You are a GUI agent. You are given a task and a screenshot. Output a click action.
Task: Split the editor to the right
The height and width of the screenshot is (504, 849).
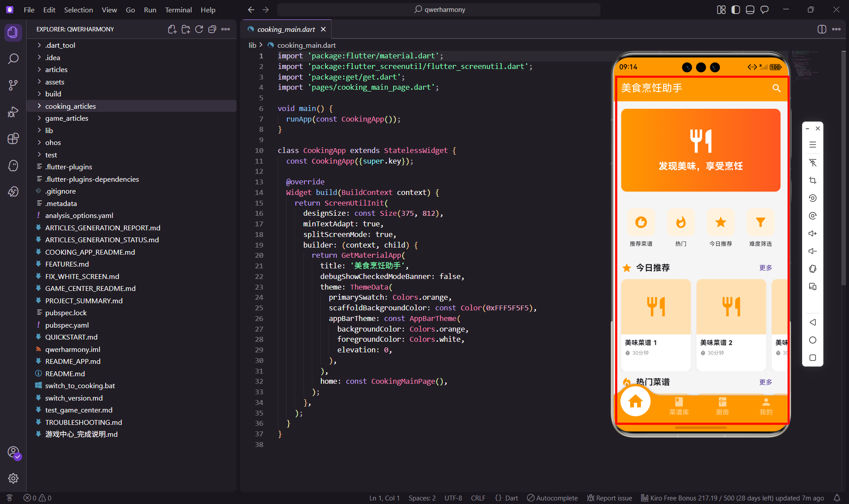click(822, 29)
